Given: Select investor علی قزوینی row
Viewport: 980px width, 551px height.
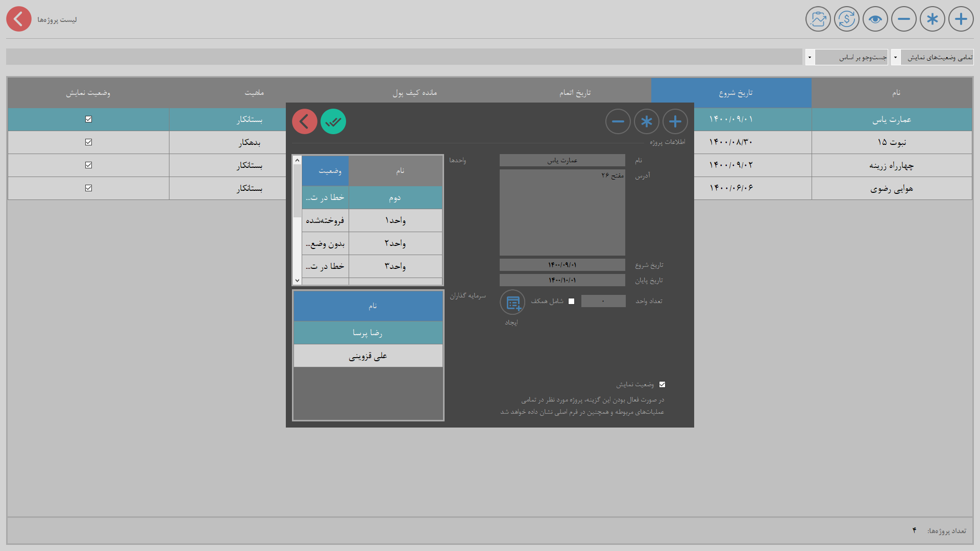Looking at the screenshot, I should (x=367, y=356).
